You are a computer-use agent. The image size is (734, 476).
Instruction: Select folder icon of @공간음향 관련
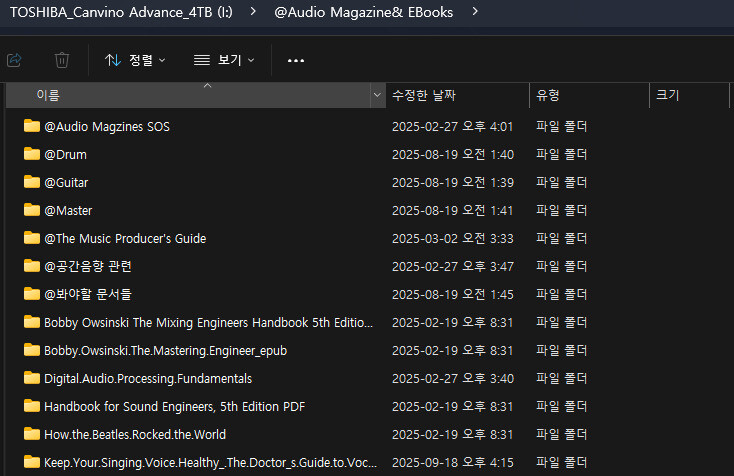point(32,266)
